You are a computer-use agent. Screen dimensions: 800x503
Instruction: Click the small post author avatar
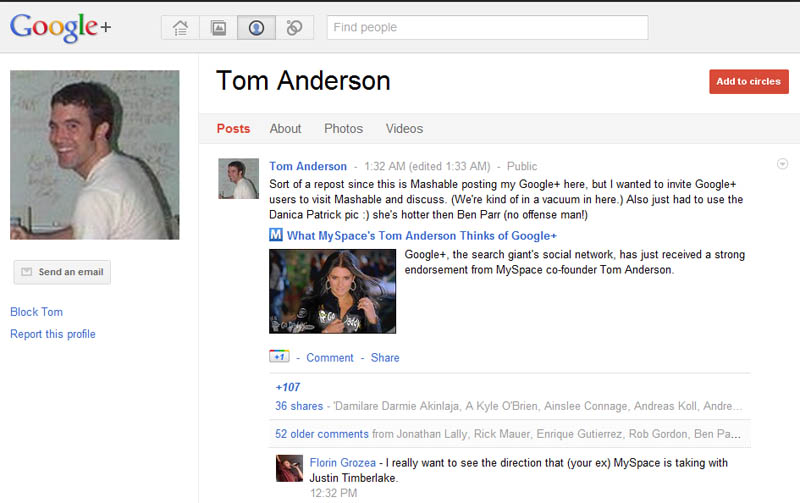238,179
